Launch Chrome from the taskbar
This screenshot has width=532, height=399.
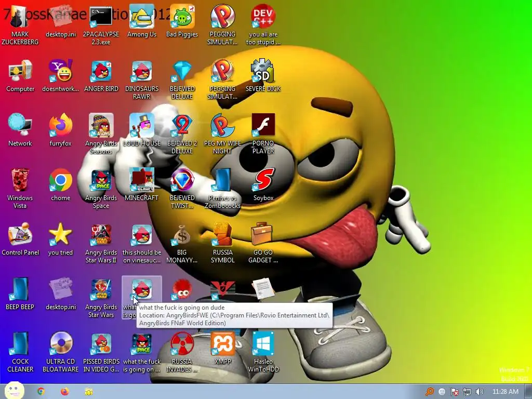41,392
